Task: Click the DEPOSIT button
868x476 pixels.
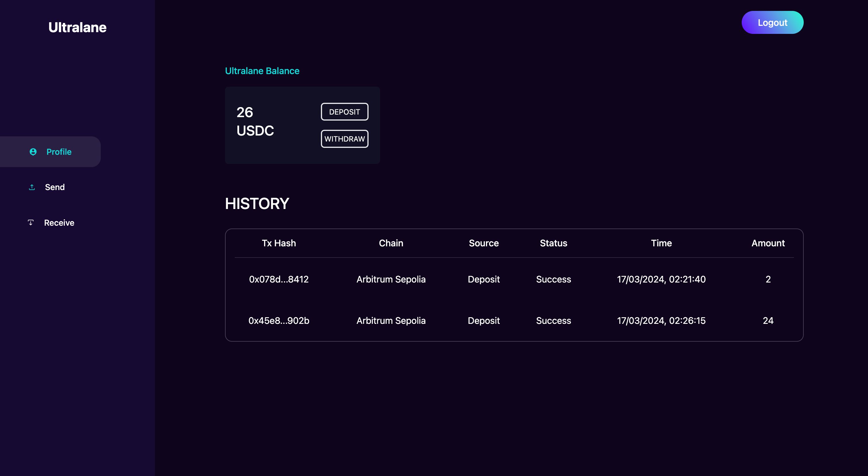Action: [344, 112]
